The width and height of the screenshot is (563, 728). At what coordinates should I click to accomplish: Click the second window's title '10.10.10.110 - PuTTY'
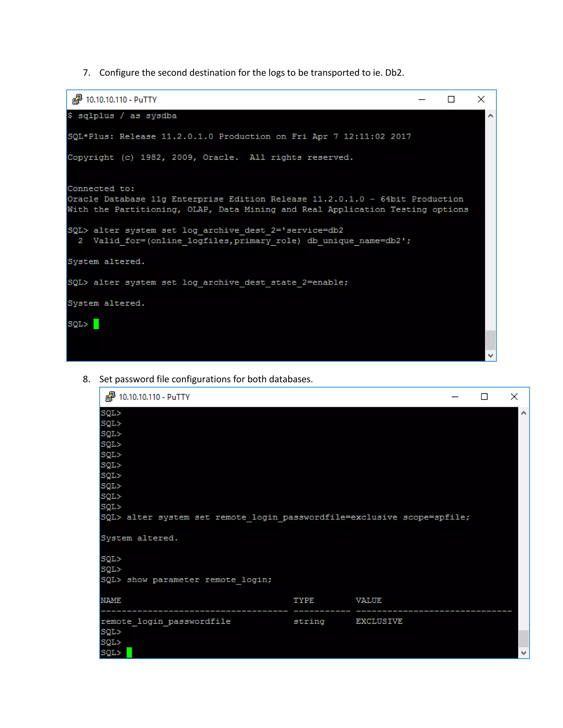tap(154, 397)
